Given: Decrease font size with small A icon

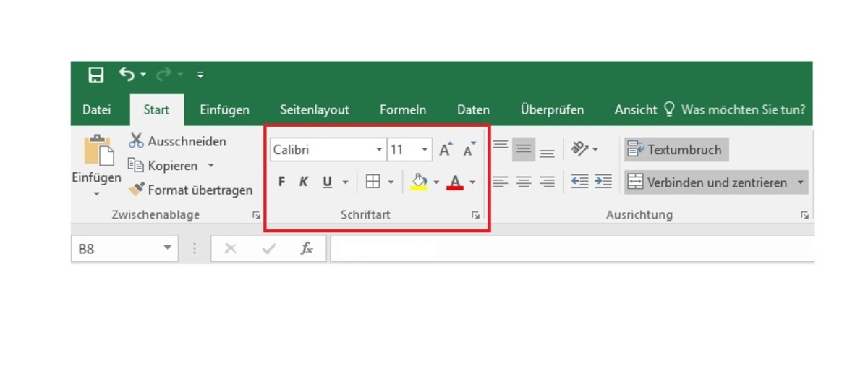Looking at the screenshot, I should coord(469,150).
